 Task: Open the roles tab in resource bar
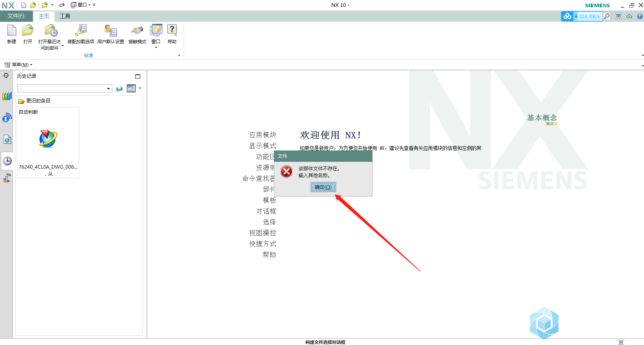(7, 178)
